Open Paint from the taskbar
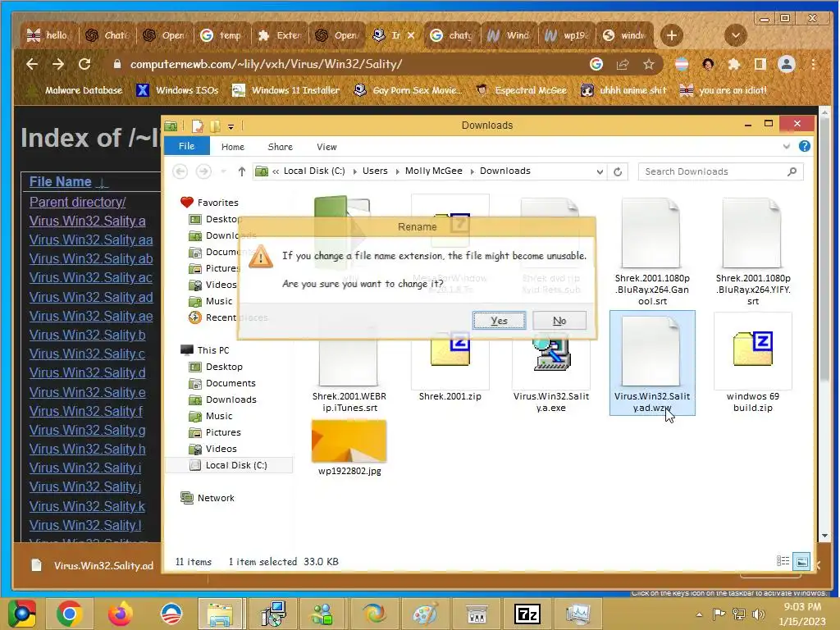The width and height of the screenshot is (840, 630). click(425, 614)
